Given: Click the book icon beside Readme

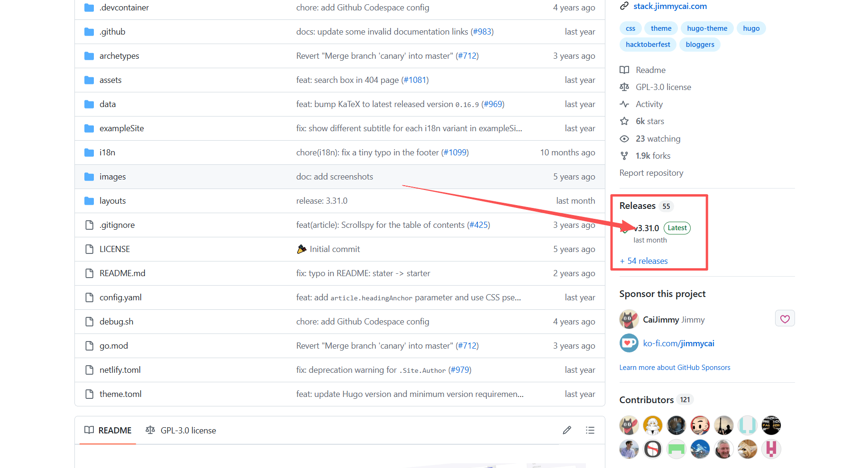Looking at the screenshot, I should pos(624,70).
